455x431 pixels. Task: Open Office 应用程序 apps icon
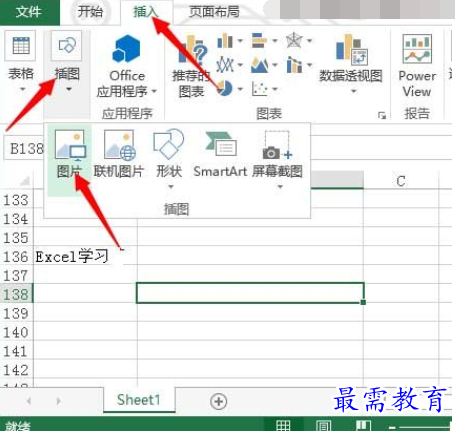pyautogui.click(x=126, y=49)
